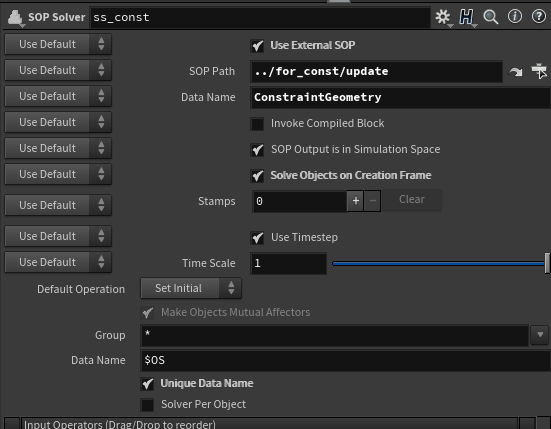The image size is (551, 429).
Task: Click the Houdini H icon menu
Action: tap(467, 17)
